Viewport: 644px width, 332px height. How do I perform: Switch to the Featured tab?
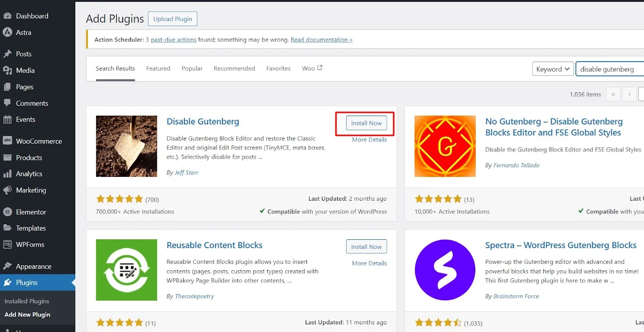click(158, 68)
